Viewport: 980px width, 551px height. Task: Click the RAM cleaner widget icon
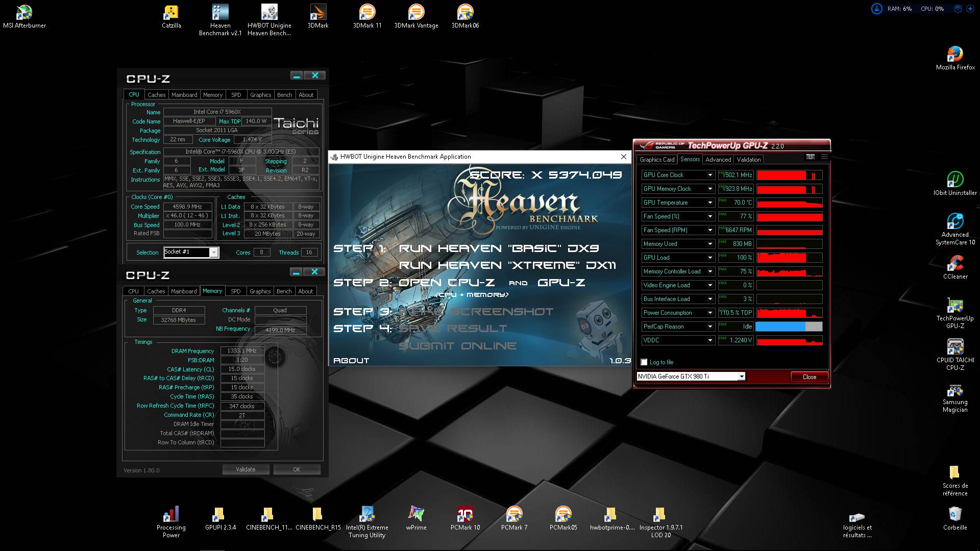coord(876,9)
